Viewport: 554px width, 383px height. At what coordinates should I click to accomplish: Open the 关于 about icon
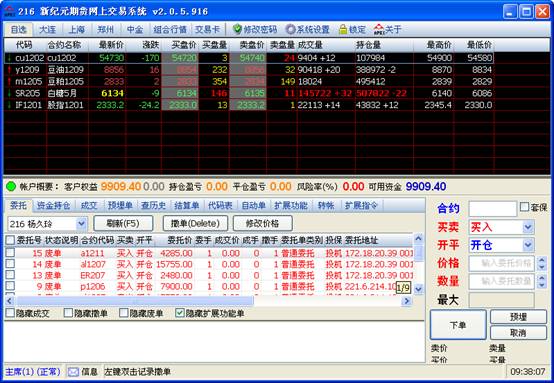(x=379, y=29)
